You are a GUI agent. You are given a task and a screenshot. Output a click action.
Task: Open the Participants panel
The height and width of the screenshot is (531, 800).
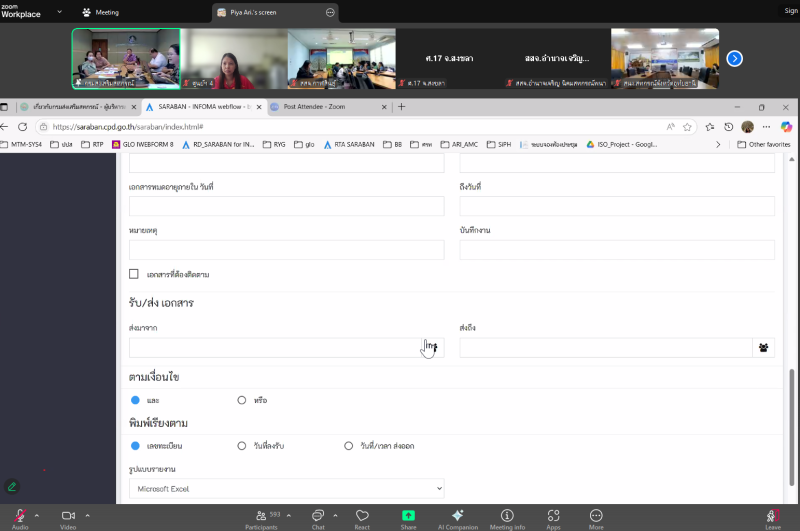[x=261, y=514]
